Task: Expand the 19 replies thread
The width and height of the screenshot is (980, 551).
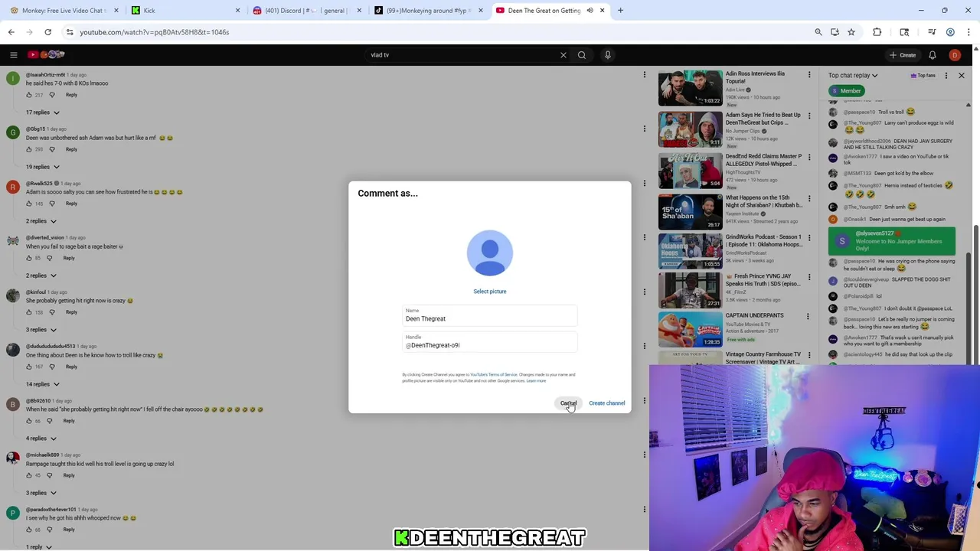Action: click(x=42, y=167)
